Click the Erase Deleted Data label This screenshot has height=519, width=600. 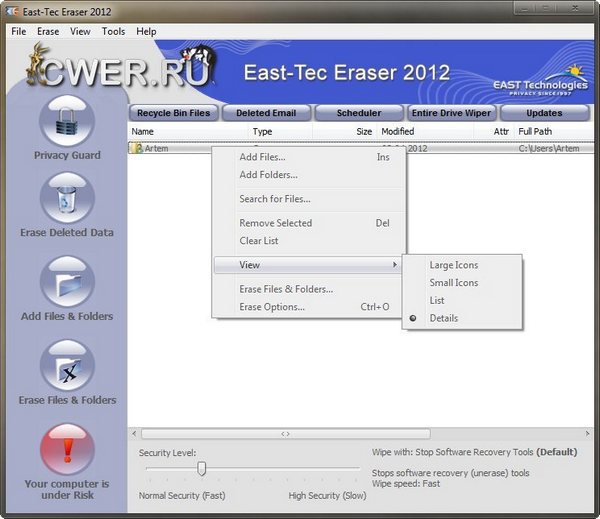click(67, 232)
